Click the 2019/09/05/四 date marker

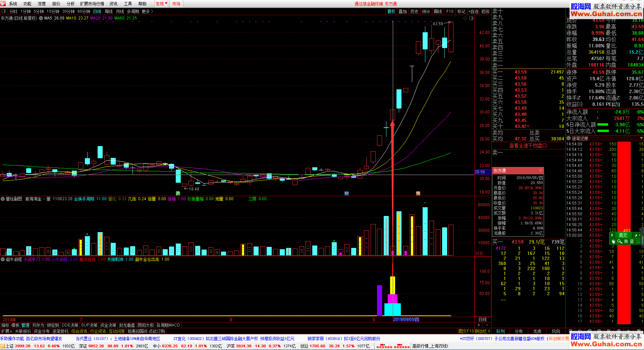(x=406, y=319)
